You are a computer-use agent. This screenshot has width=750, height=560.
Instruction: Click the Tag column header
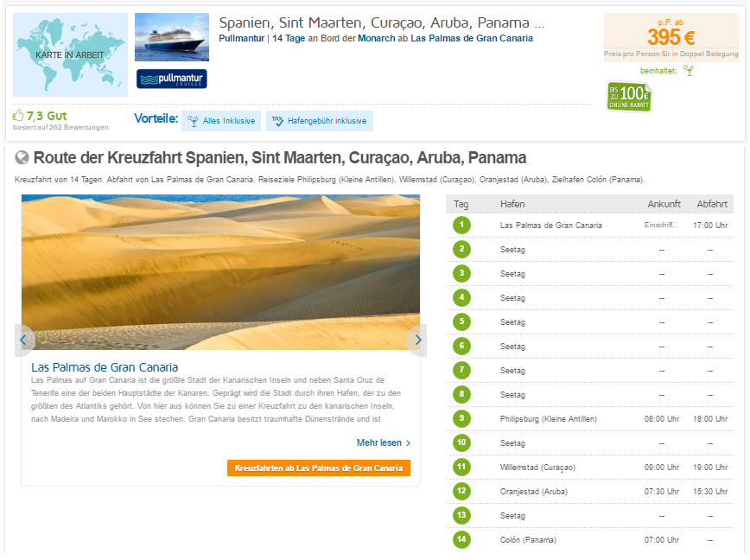[461, 204]
